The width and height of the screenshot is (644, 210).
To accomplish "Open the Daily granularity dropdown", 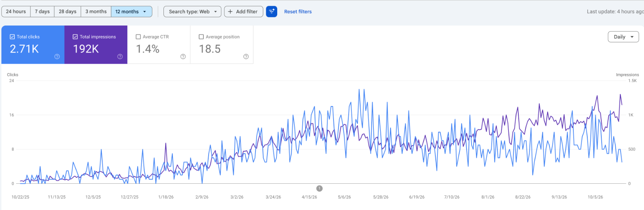I will 623,37.
